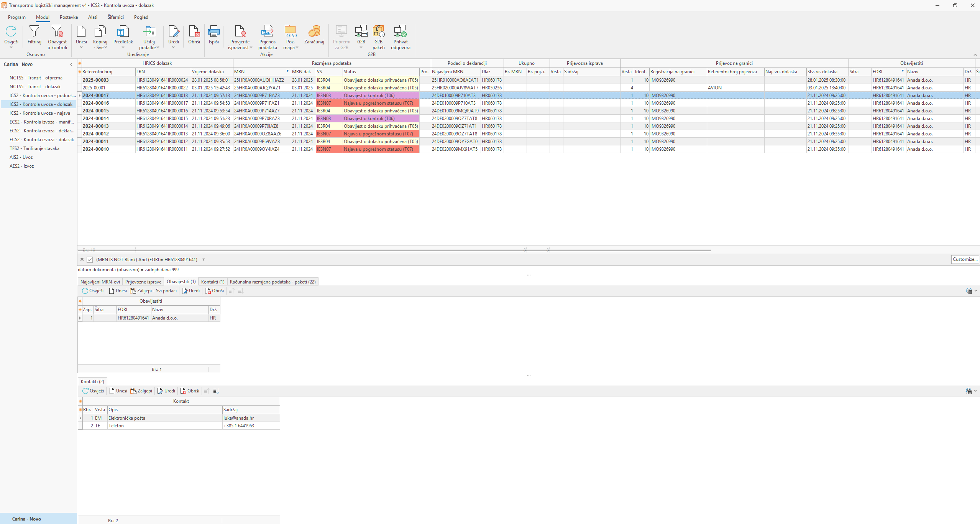Viewport: 980px width, 524px height.
Task: Click the Zaračunaj coins icon
Action: 314,31
